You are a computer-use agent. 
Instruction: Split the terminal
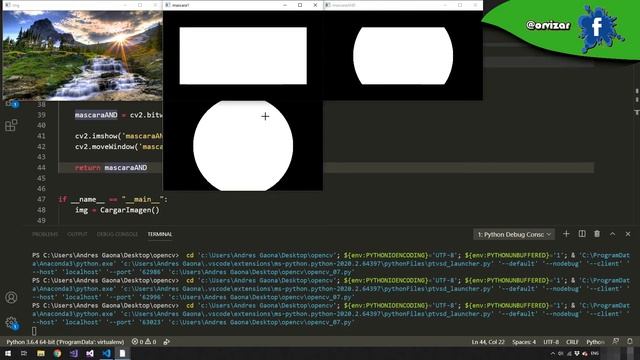pos(582,234)
